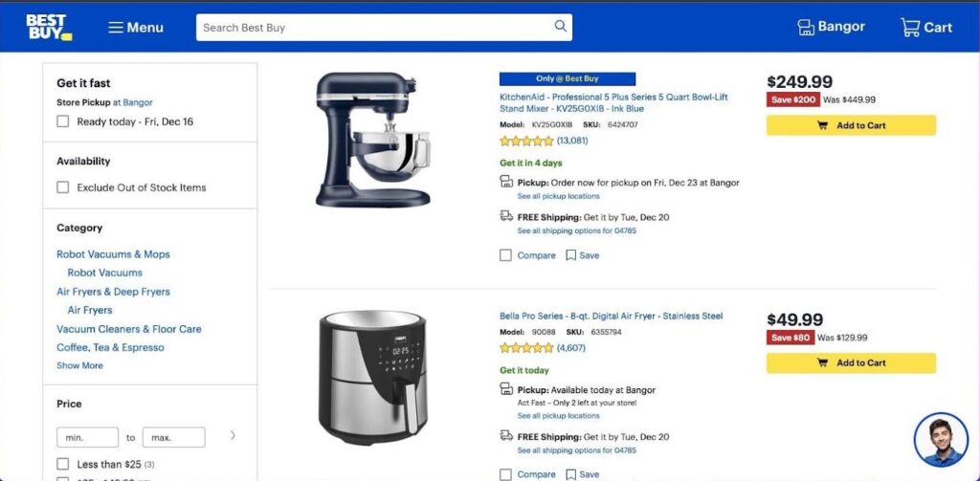Enable Exclude Out of Stock Items

pyautogui.click(x=62, y=187)
